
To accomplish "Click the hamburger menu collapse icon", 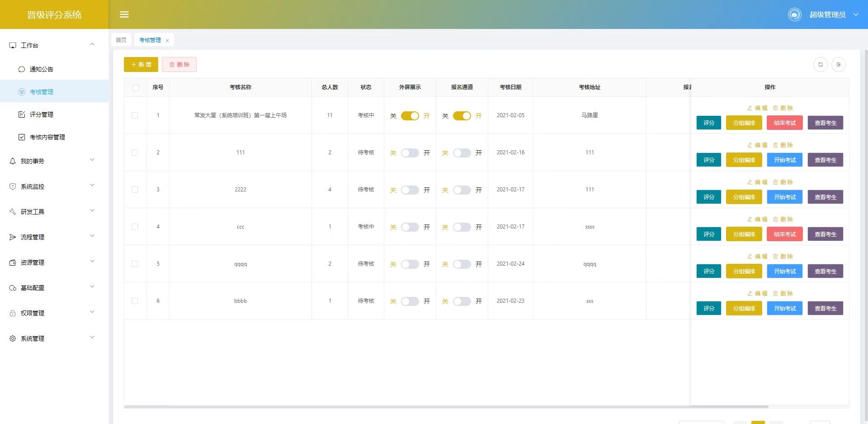I will pos(124,14).
